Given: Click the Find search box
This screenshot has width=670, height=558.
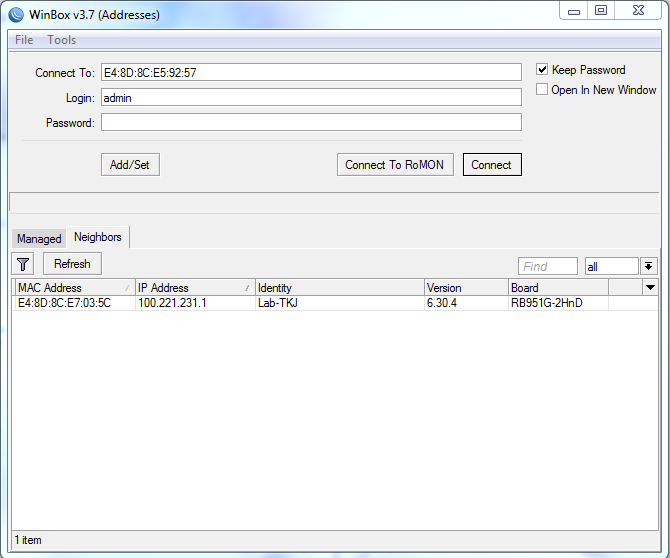Looking at the screenshot, I should [x=547, y=267].
